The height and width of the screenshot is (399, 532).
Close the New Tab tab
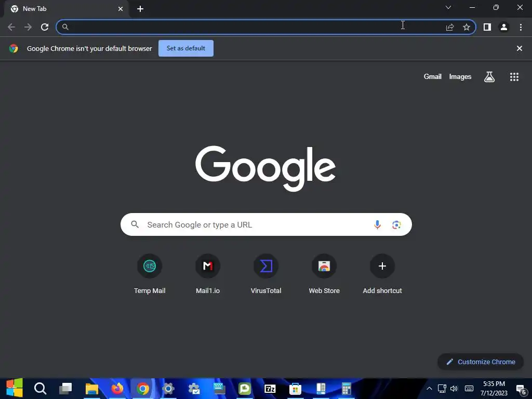121,9
